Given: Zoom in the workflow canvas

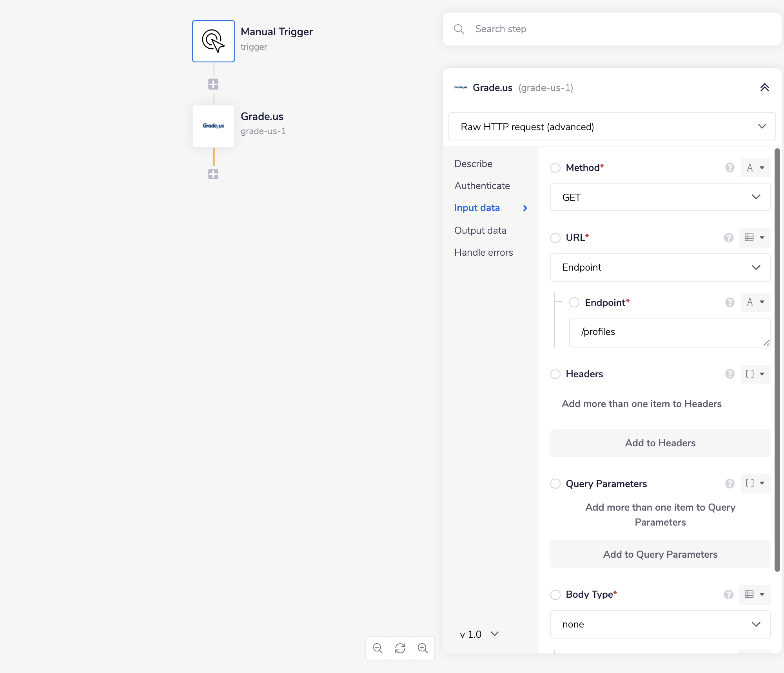Looking at the screenshot, I should pos(423,648).
